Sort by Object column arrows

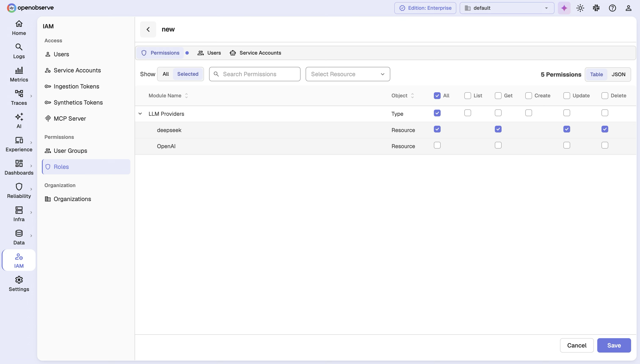412,95
